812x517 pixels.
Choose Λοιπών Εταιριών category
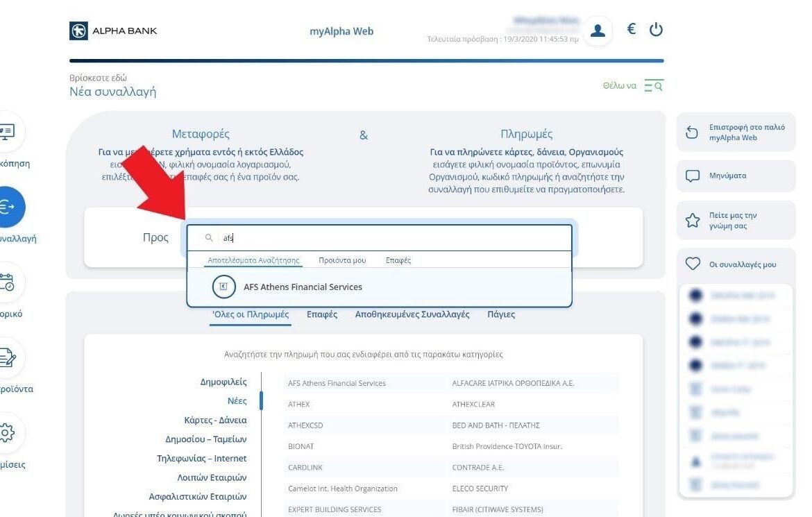pyautogui.click(x=212, y=477)
